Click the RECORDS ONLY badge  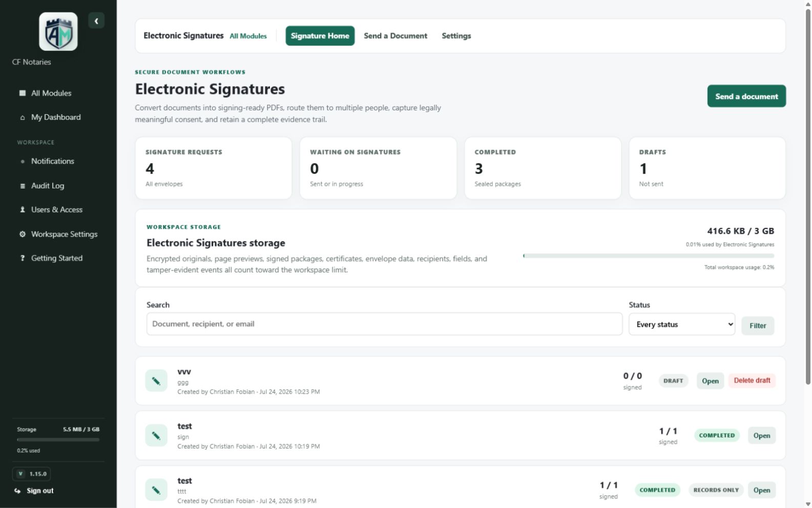pos(716,490)
